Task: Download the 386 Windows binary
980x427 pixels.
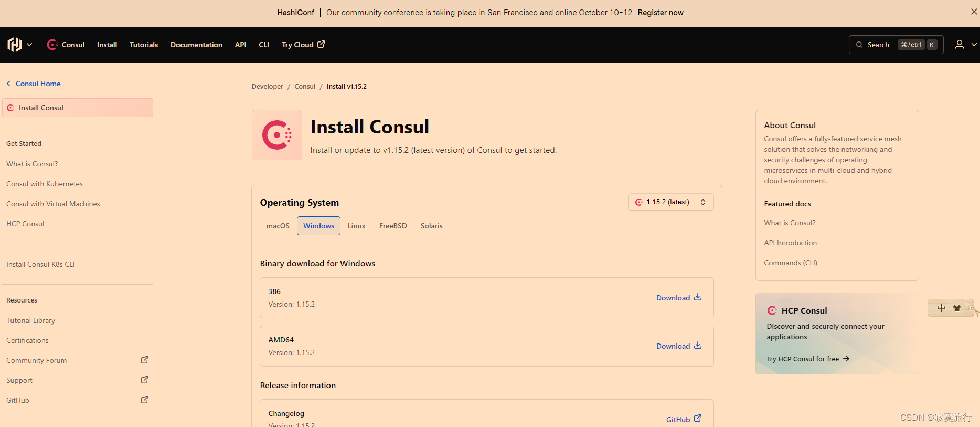Action: [679, 298]
